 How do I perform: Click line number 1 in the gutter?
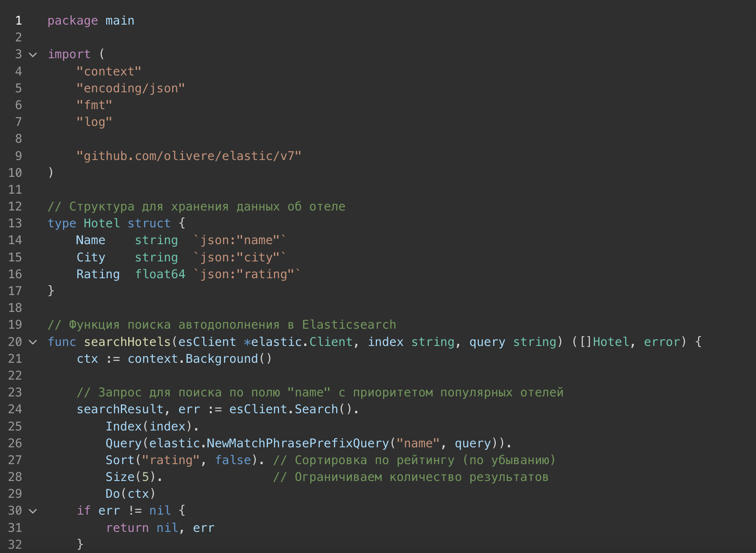19,21
